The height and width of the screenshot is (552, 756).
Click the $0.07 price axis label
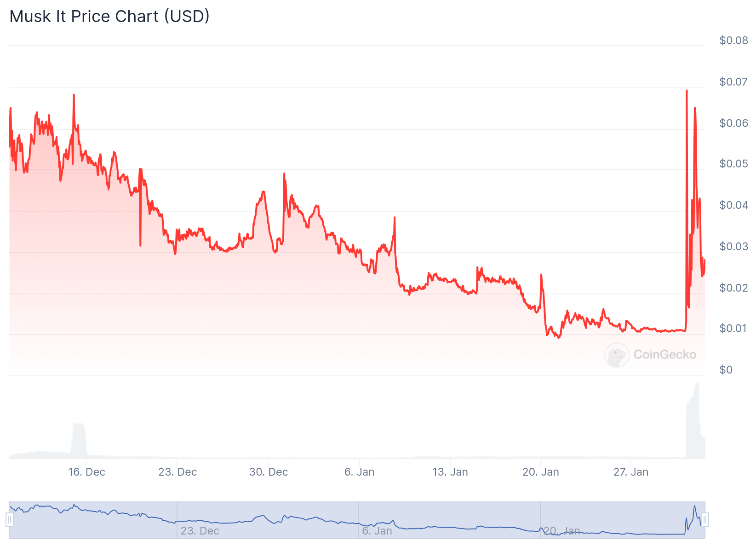click(x=733, y=82)
